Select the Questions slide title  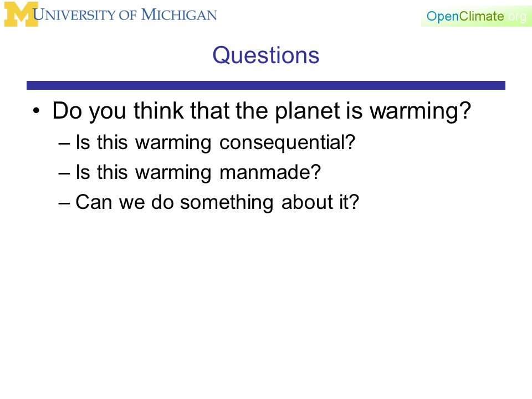pyautogui.click(x=266, y=55)
